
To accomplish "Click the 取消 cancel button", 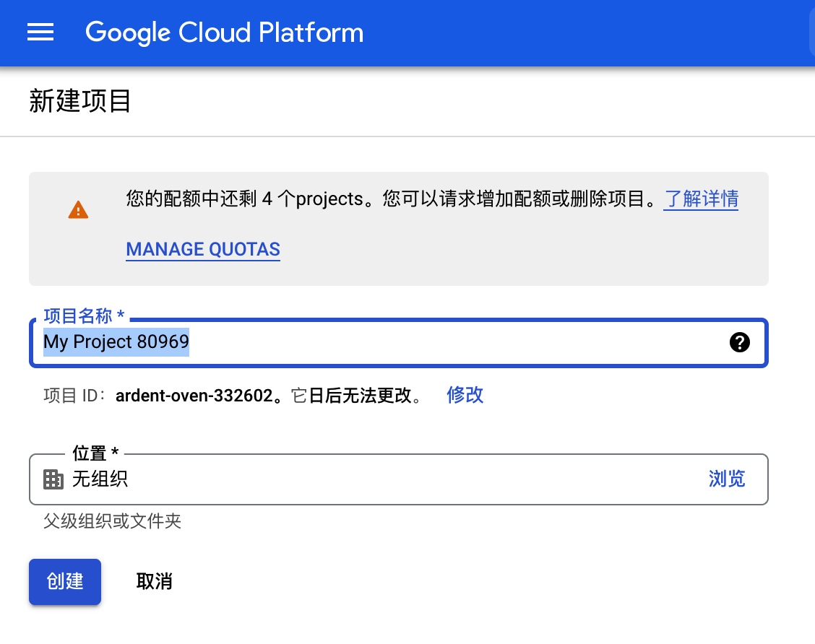I will 154,582.
